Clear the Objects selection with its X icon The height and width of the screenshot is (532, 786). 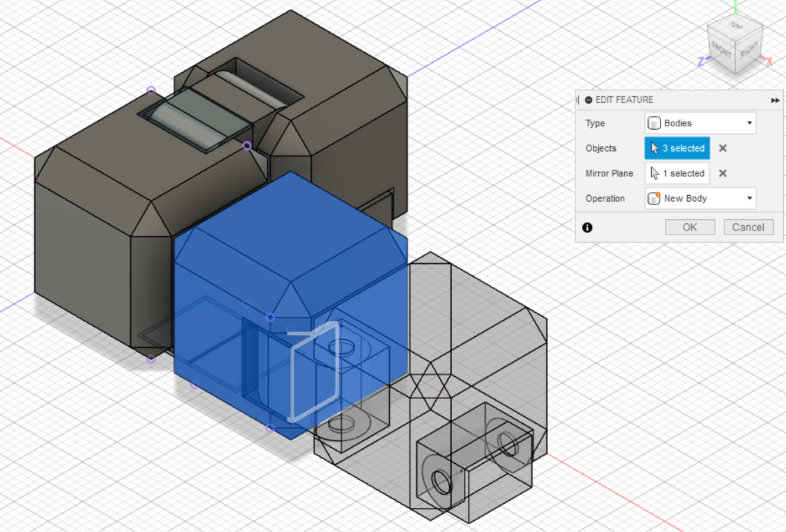pyautogui.click(x=723, y=148)
